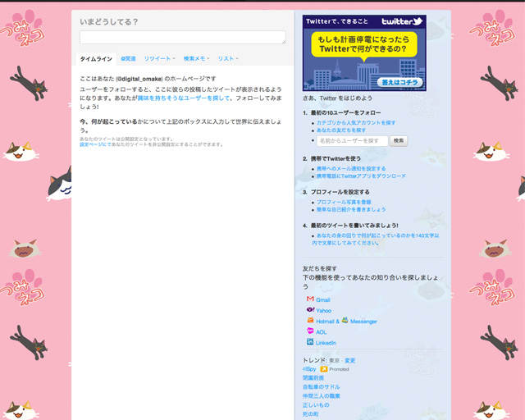Open the リツイート dropdown tab
This screenshot has width=525, height=420.
click(159, 58)
